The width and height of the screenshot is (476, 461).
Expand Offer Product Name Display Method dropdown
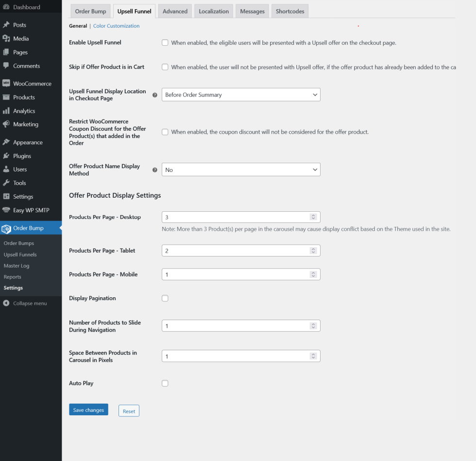coord(241,170)
